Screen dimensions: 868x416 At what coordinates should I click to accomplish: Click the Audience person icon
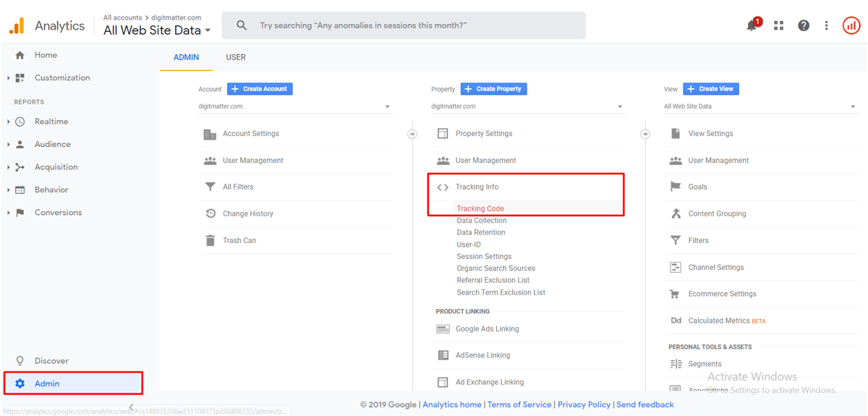click(20, 144)
